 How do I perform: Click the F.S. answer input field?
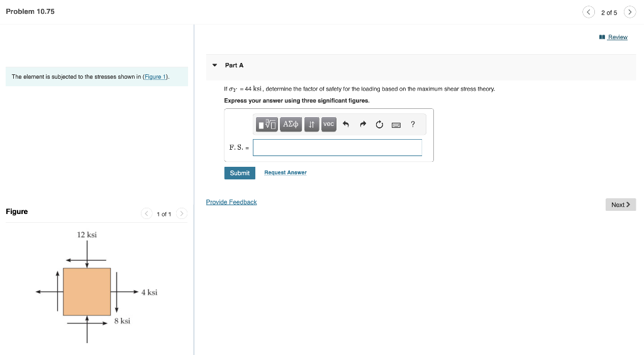(x=337, y=147)
